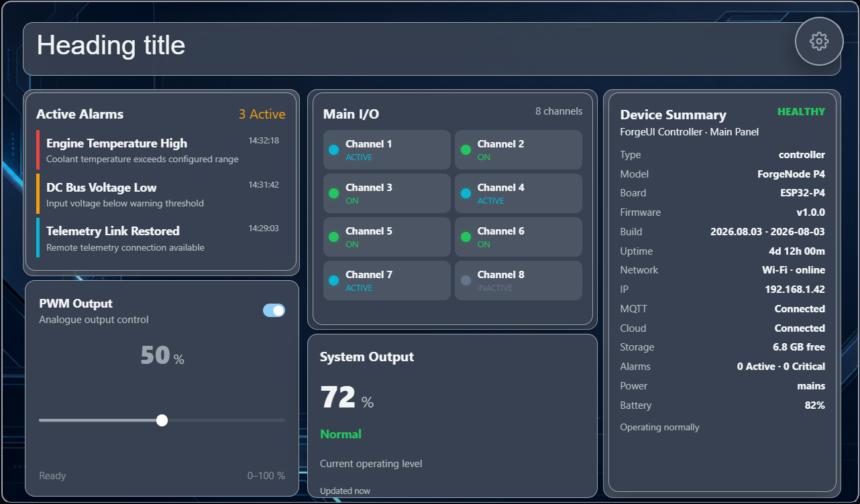This screenshot has width=860, height=504.
Task: Click the 0–100 % range label
Action: [266, 476]
